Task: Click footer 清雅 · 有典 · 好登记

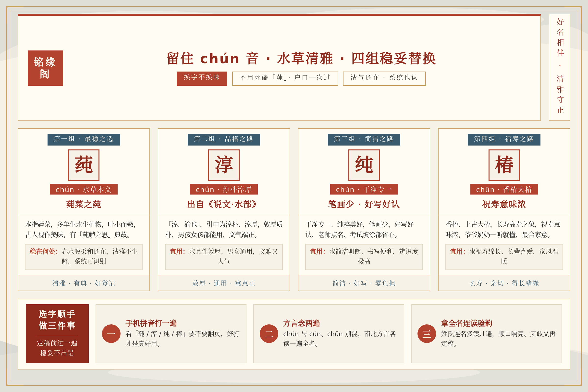Action: (84, 283)
